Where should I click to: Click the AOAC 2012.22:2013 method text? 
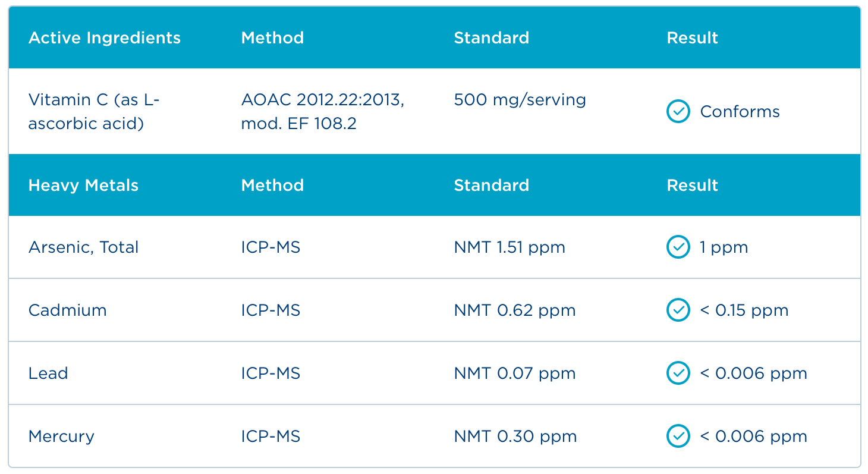point(323,100)
